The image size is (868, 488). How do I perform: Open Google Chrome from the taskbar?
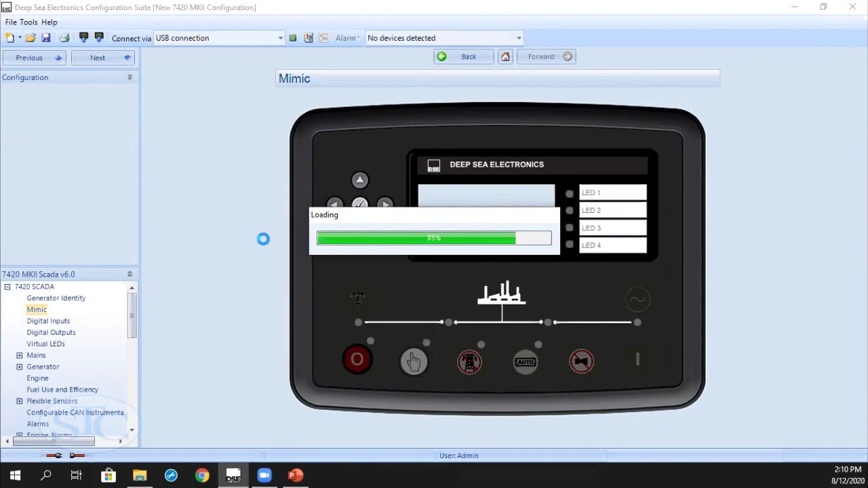202,475
